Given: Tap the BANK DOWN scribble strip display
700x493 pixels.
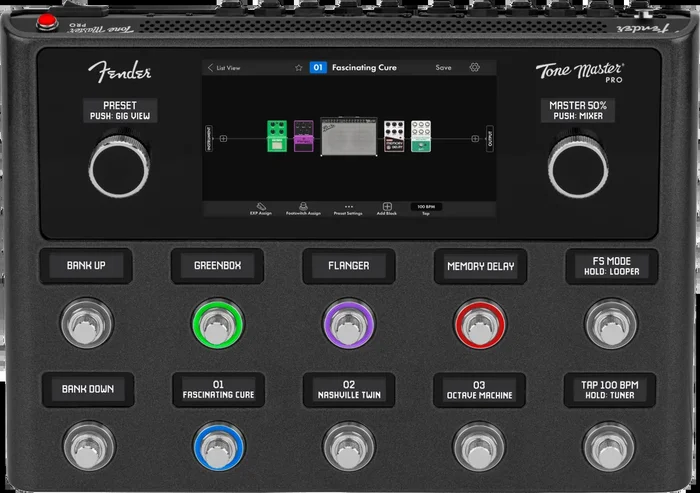Looking at the screenshot, I should [x=88, y=389].
